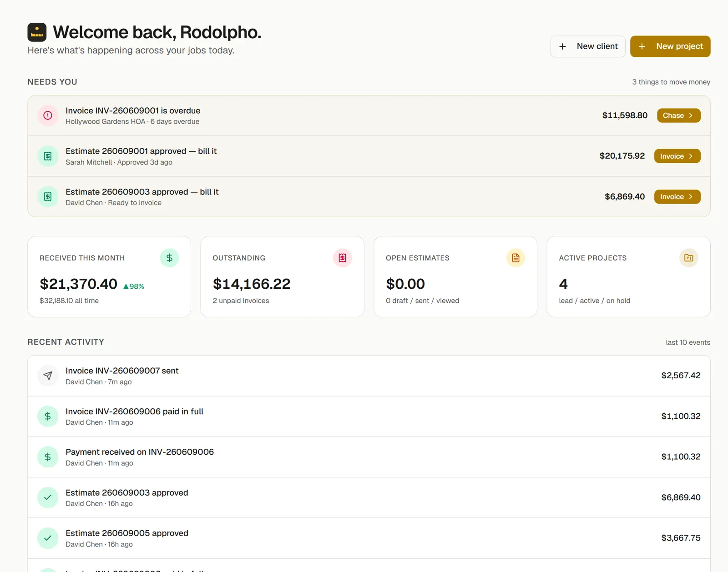Add a New client

588,46
